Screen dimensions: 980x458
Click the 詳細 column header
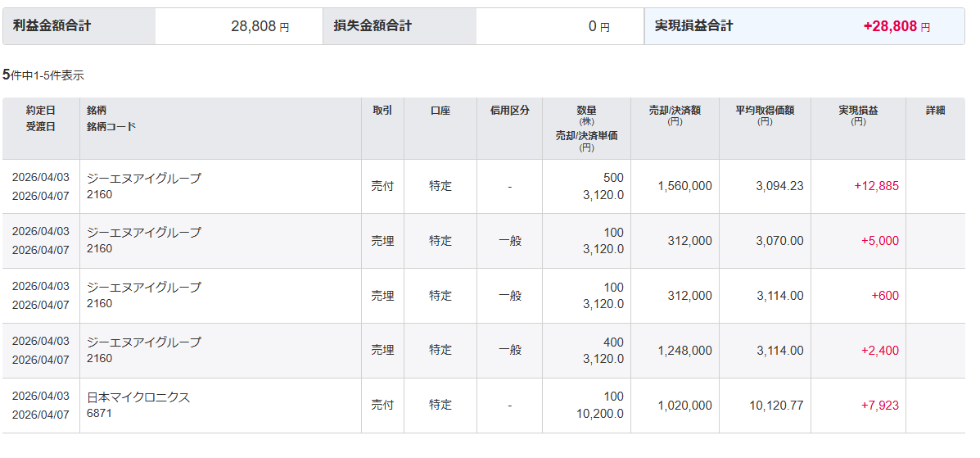click(935, 110)
